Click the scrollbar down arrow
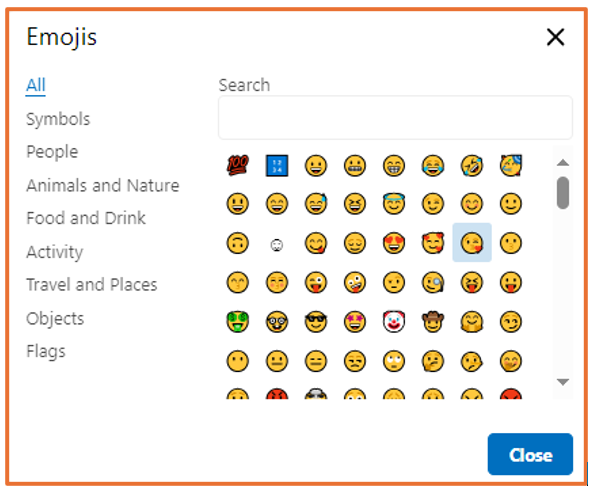The image size is (591, 488). [563, 382]
